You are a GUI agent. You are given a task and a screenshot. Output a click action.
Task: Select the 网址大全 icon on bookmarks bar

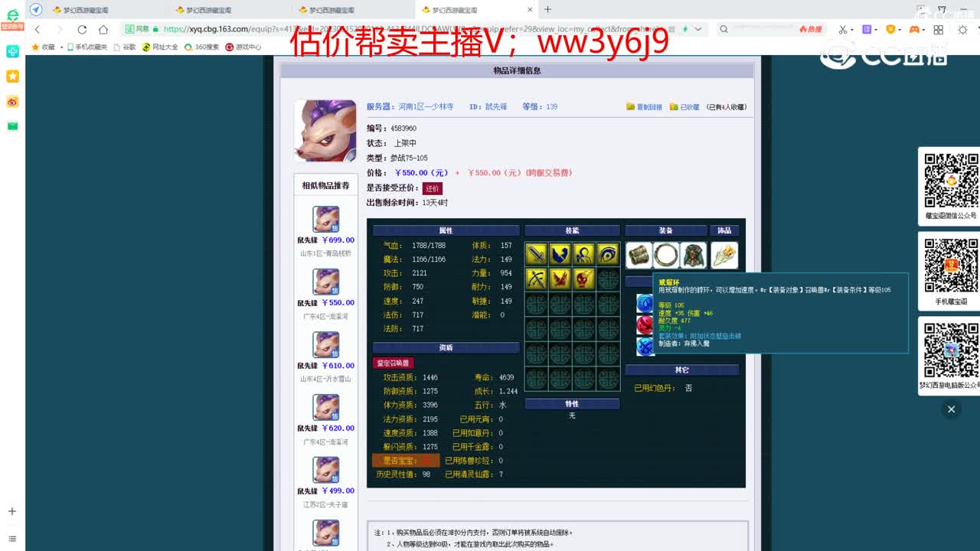coord(146,47)
